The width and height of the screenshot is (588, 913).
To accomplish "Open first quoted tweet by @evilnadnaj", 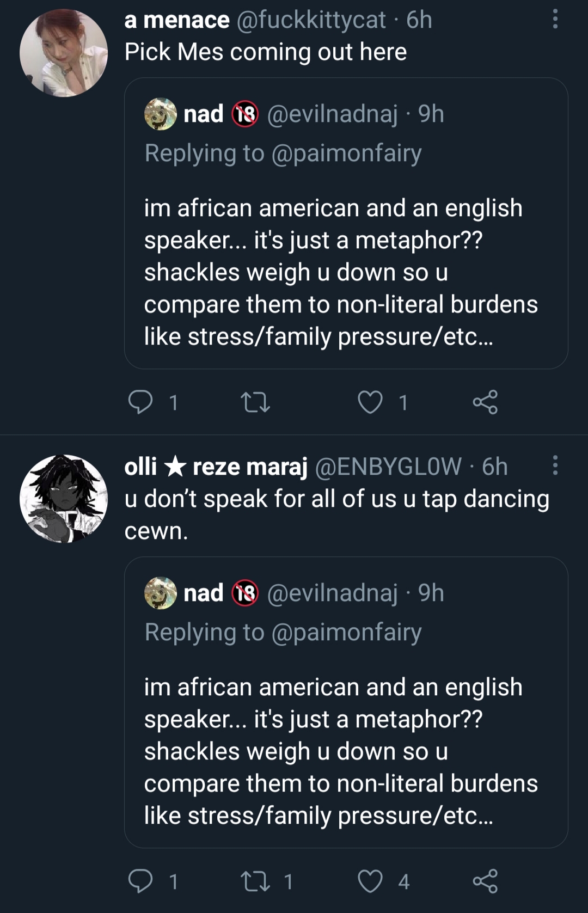I will pos(346,223).
